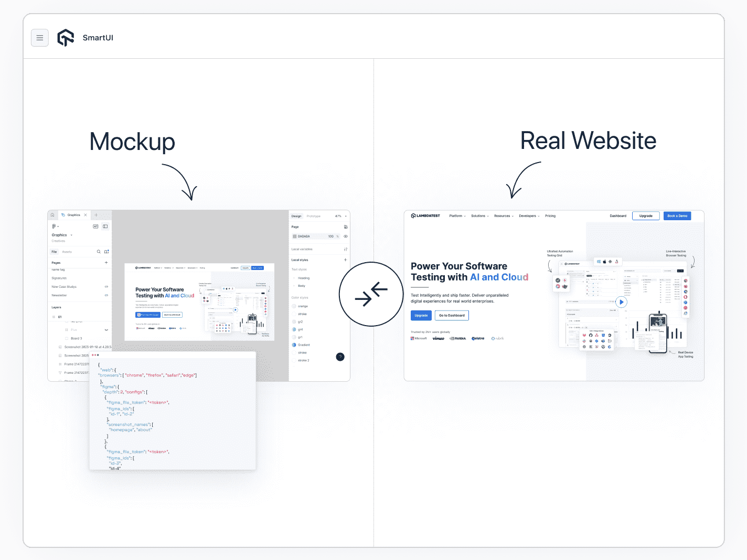
Task: Open the SmartUI hamburger menu
Action: tap(40, 38)
